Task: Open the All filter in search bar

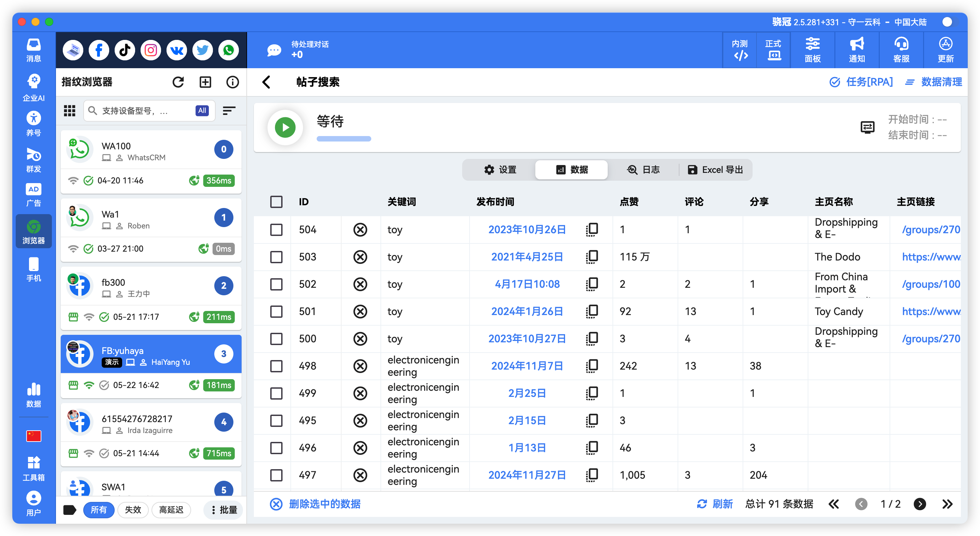Action: [x=202, y=110]
